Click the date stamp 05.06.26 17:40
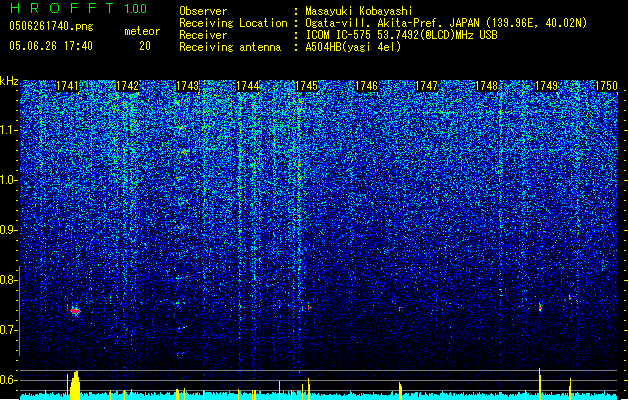Image resolution: width=629 pixels, height=400 pixels. (x=51, y=45)
